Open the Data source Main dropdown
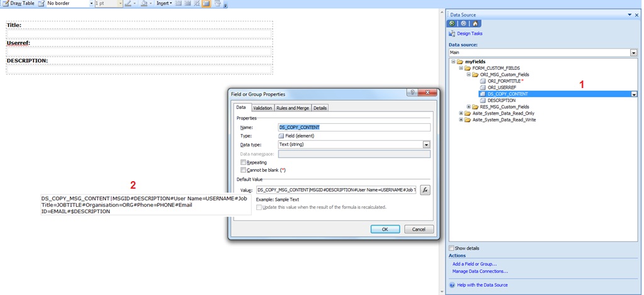The image size is (644, 295). tap(633, 52)
